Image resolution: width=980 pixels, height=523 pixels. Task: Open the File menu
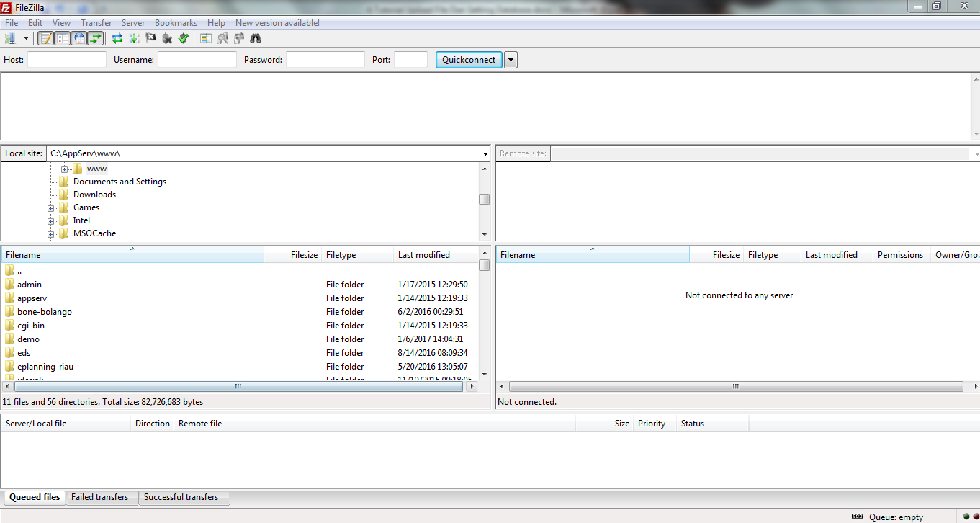[12, 23]
